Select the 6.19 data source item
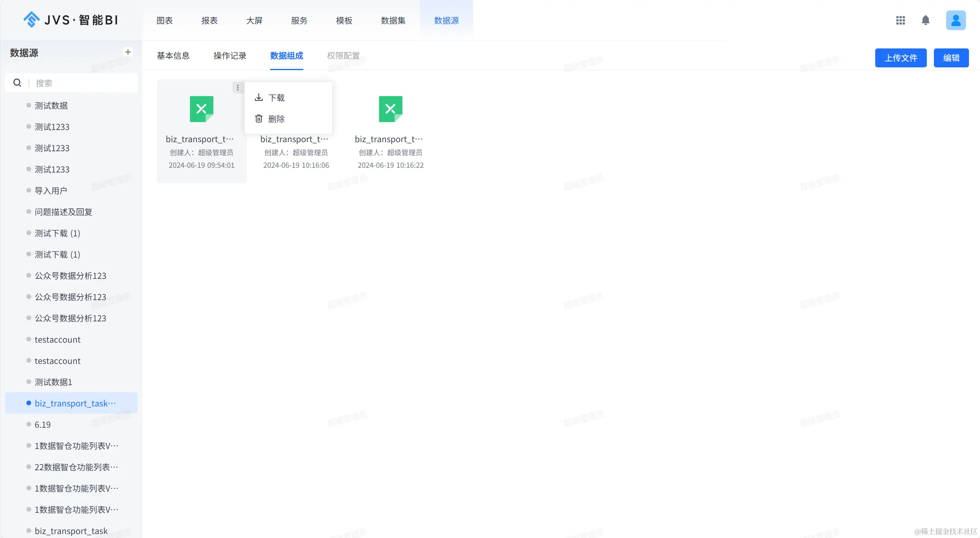980x538 pixels. click(x=43, y=425)
